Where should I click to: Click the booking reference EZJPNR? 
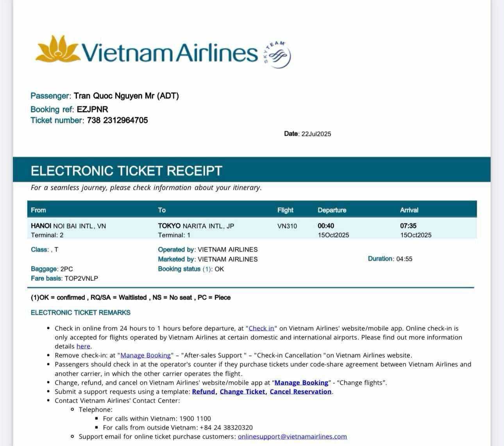[93, 109]
